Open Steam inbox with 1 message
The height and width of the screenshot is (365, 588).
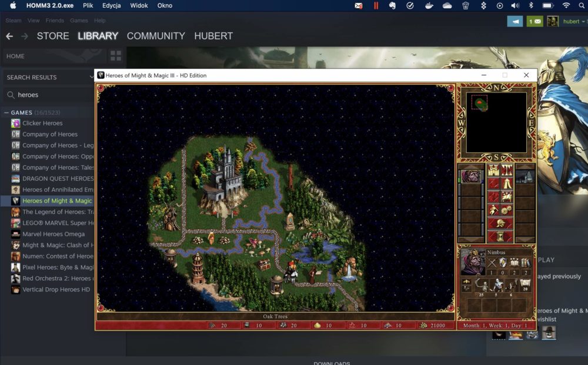(x=534, y=21)
